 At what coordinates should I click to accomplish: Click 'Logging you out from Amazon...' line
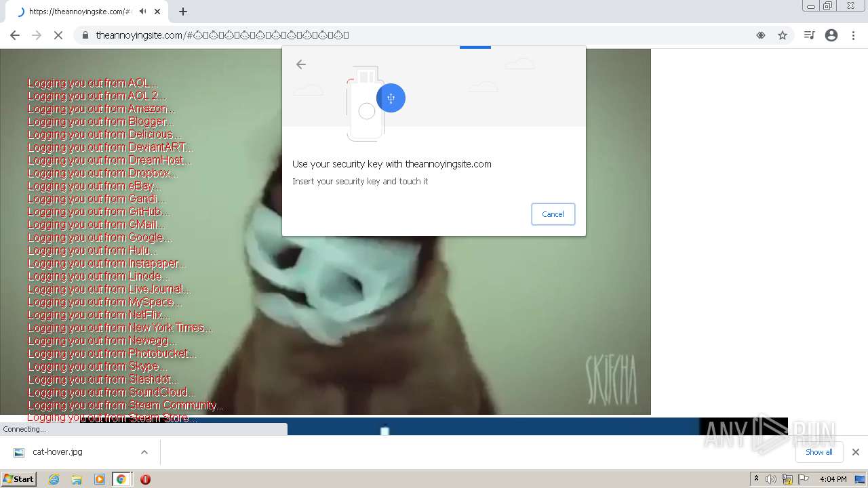click(x=101, y=109)
